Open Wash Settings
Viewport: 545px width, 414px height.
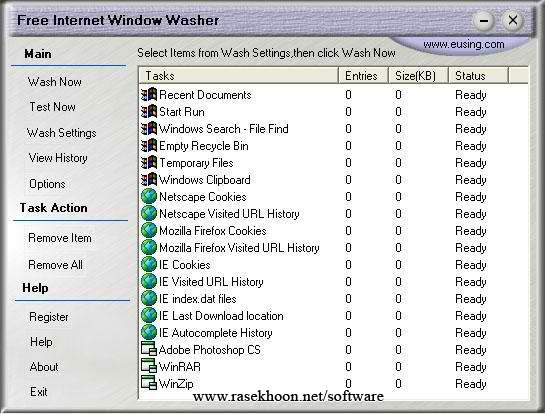62,133
